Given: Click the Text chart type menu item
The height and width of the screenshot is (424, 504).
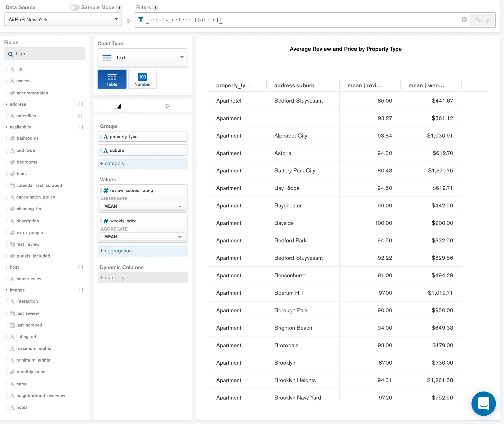Looking at the screenshot, I should click(x=142, y=58).
